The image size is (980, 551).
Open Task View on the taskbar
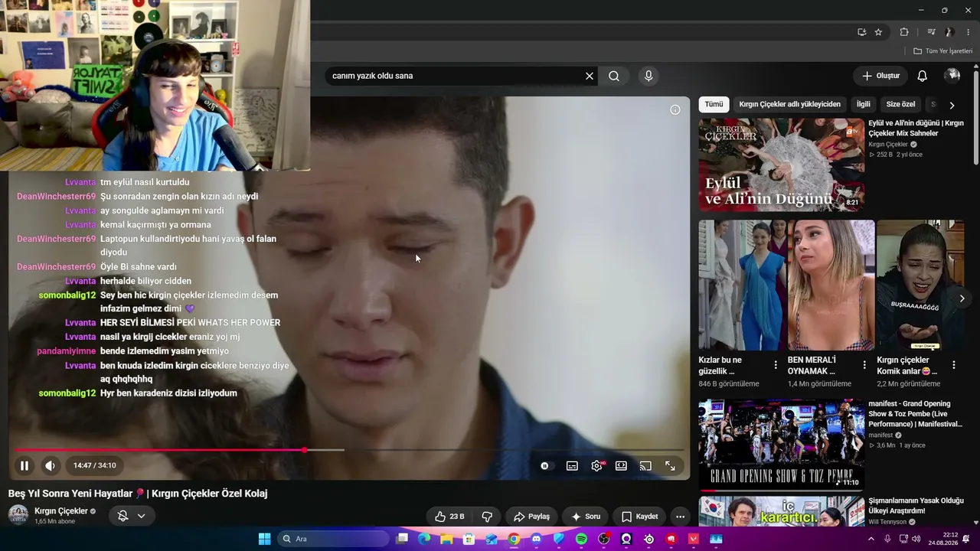tap(402, 539)
